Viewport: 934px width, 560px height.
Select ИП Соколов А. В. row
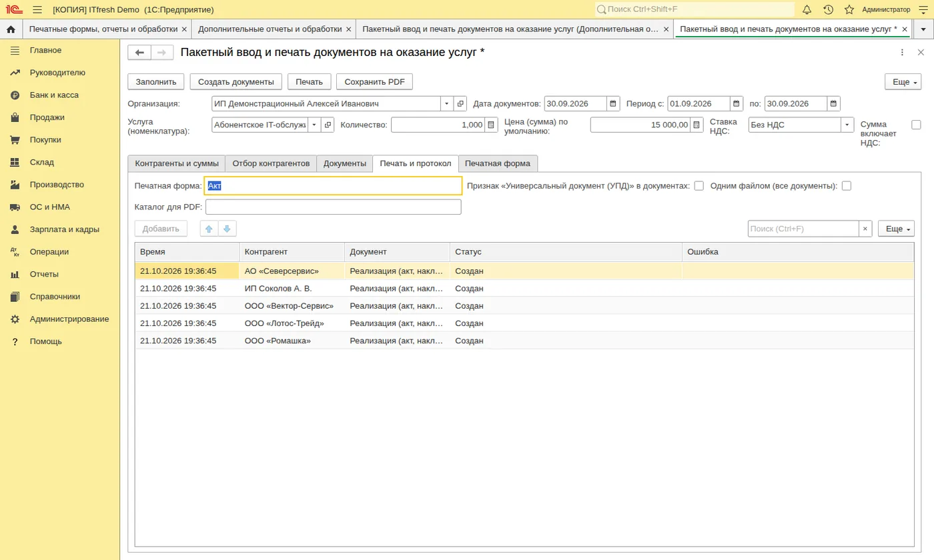pyautogui.click(x=524, y=289)
